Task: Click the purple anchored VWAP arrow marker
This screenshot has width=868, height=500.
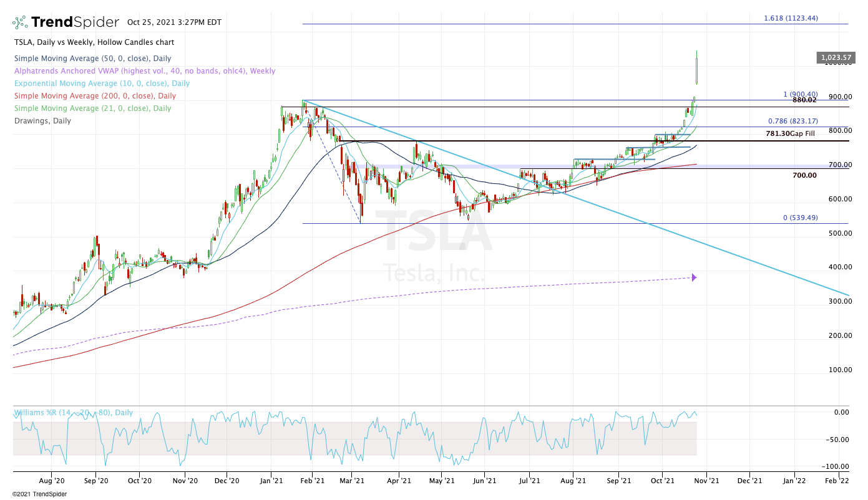Action: (x=694, y=277)
